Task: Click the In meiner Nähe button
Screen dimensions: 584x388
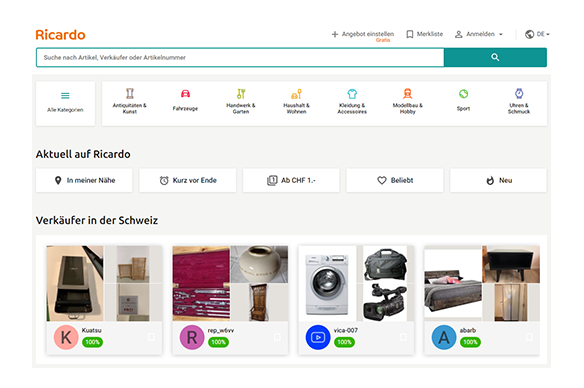Action: [84, 180]
